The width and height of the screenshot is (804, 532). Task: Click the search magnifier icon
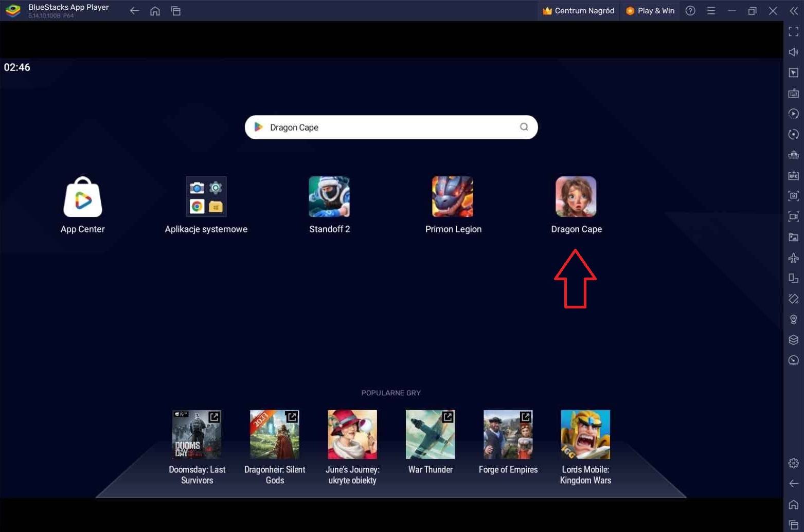coord(524,127)
